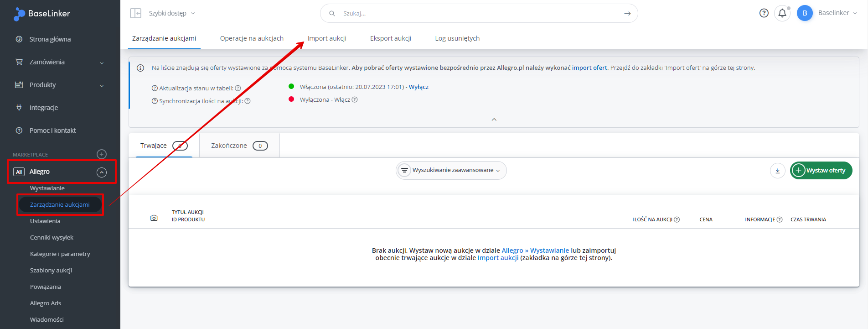Select the Trwające auctions tab
This screenshot has width=868, height=329.
pos(164,146)
